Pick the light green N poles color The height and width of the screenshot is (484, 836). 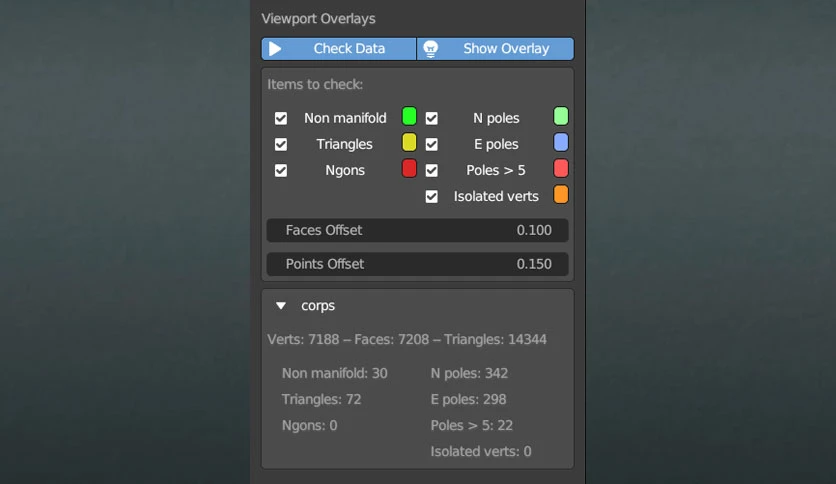click(x=561, y=116)
